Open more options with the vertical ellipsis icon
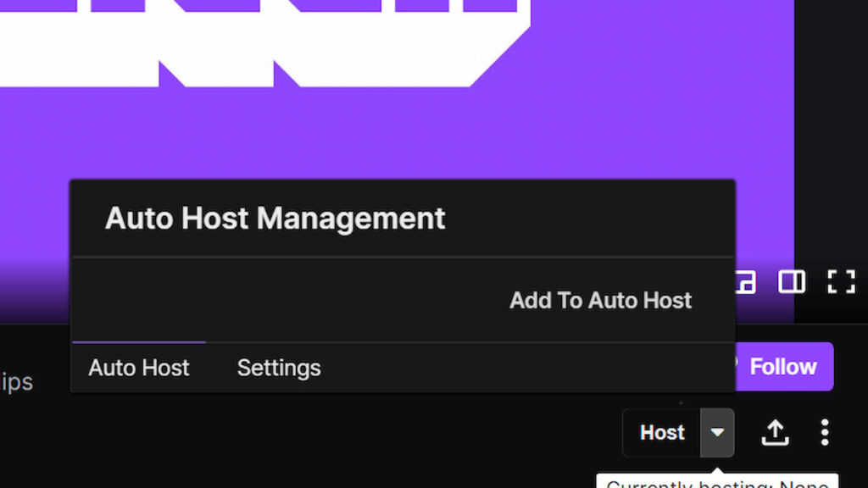This screenshot has height=488, width=868. coord(825,432)
